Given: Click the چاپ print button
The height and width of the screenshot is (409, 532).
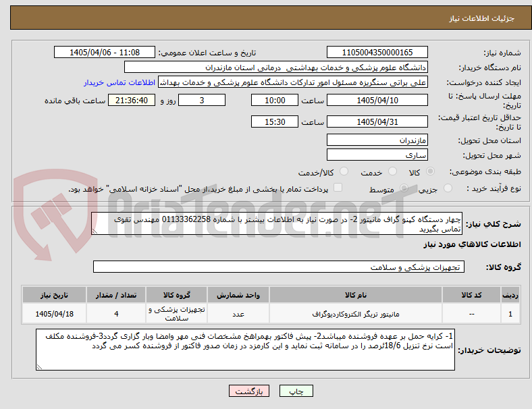Looking at the screenshot, I should point(296,391).
